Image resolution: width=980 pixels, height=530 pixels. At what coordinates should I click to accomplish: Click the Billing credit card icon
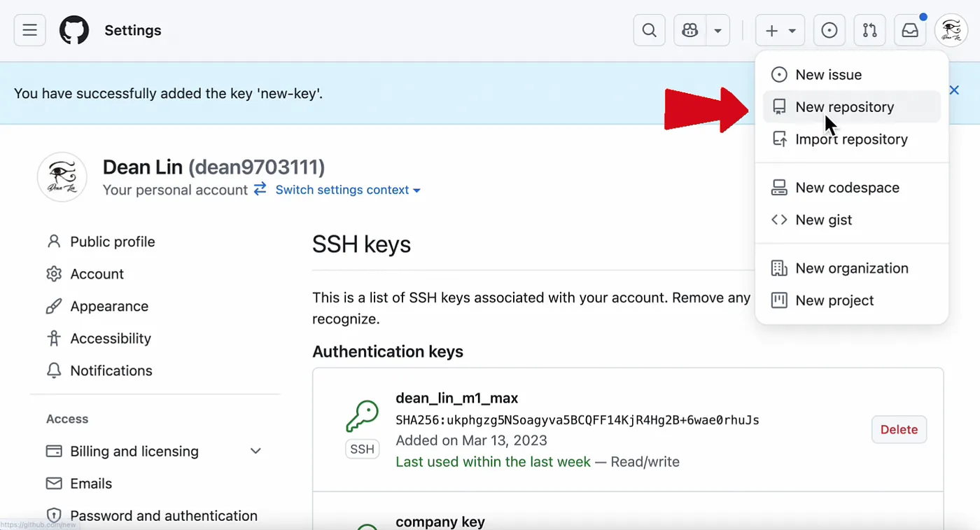(x=54, y=451)
